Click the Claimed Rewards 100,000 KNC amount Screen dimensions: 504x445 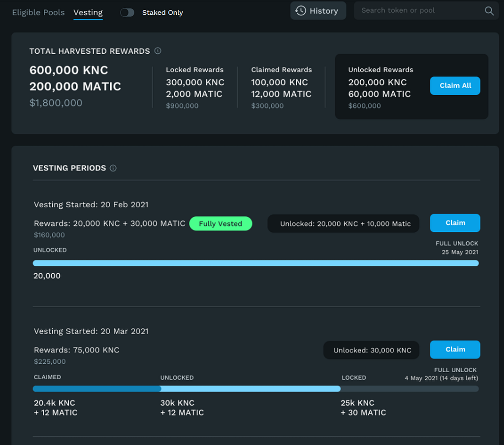click(x=280, y=82)
